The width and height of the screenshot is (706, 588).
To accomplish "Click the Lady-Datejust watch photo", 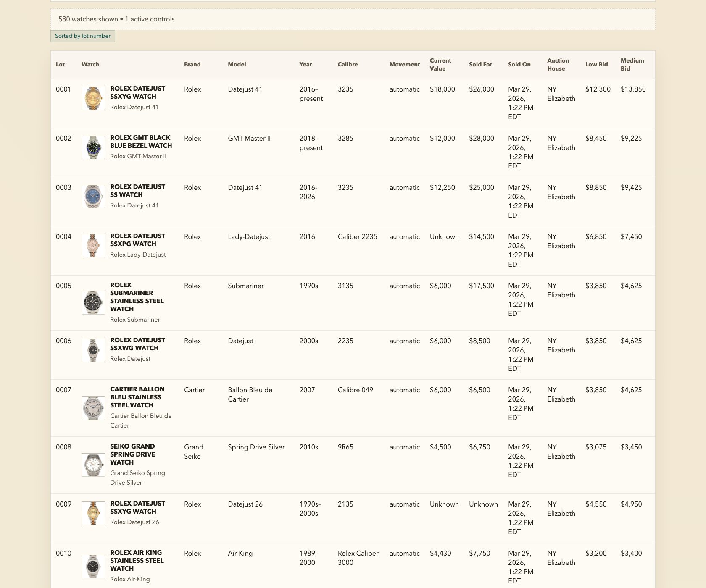I will coord(93,245).
